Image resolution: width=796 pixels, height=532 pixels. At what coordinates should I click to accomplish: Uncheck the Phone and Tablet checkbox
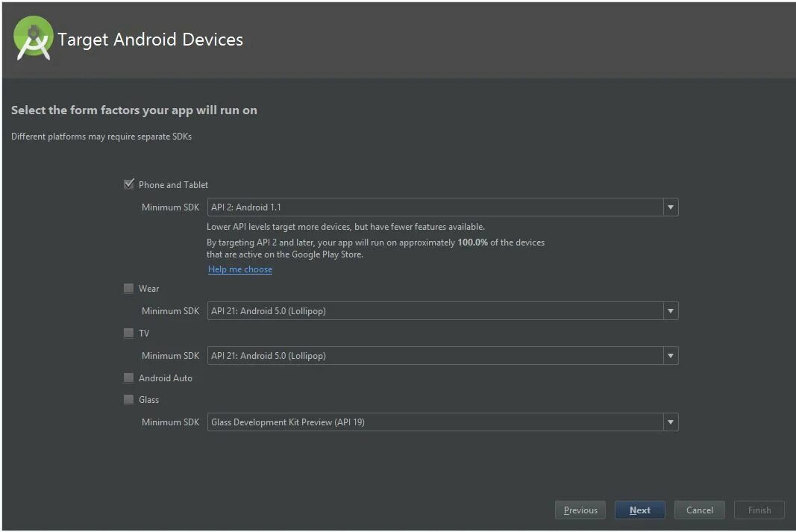pyautogui.click(x=129, y=184)
